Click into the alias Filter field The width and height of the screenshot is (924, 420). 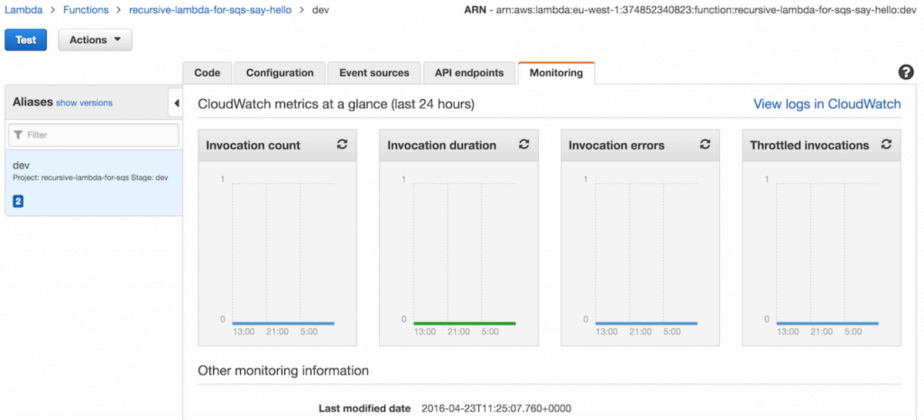pos(93,134)
